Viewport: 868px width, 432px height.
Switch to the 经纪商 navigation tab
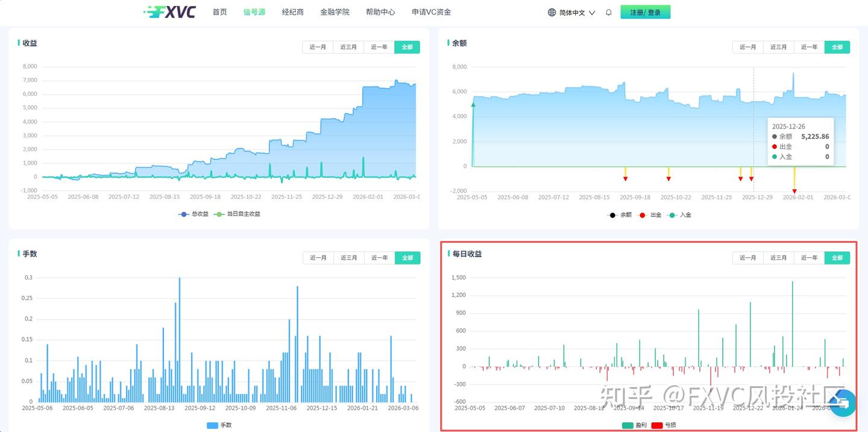coord(292,11)
